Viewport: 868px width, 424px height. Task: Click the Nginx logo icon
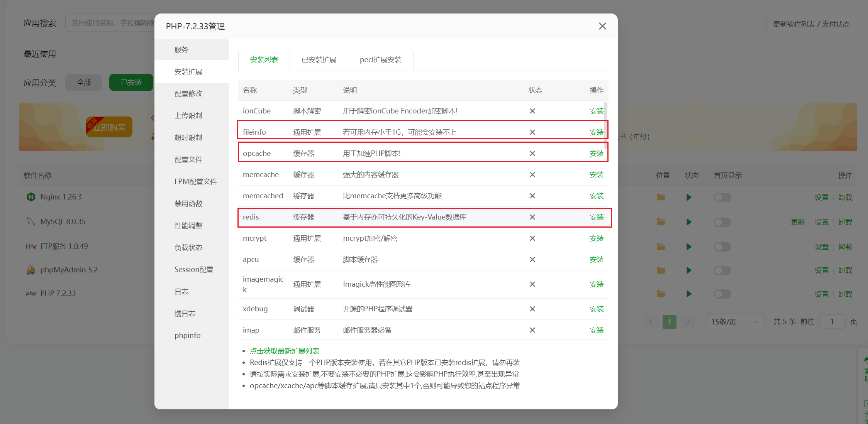tap(31, 197)
